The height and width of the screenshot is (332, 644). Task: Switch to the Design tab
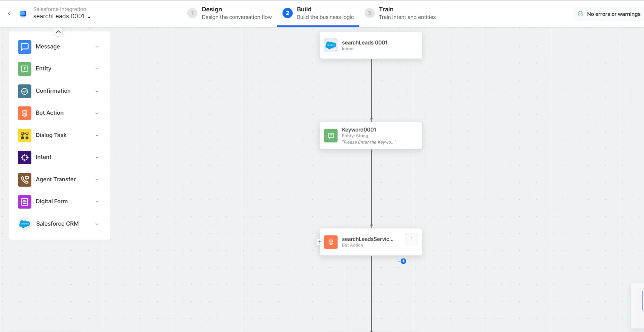230,13
